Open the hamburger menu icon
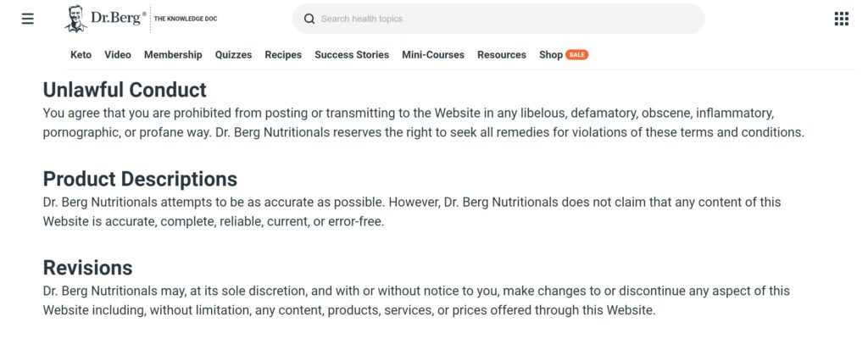Viewport: 868px width, 339px height. pos(28,19)
